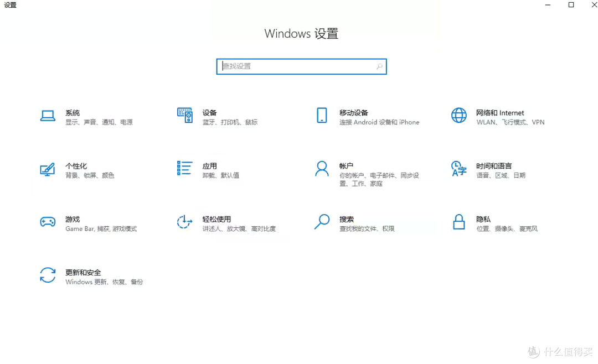The width and height of the screenshot is (598, 364).
Task: Click description 卸载、默认值
Action: pyautogui.click(x=221, y=176)
